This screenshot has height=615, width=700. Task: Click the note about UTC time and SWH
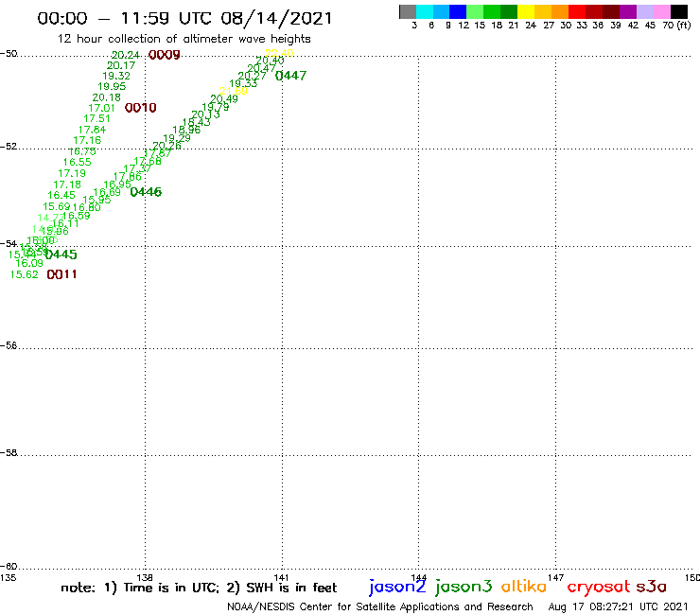click(x=199, y=588)
